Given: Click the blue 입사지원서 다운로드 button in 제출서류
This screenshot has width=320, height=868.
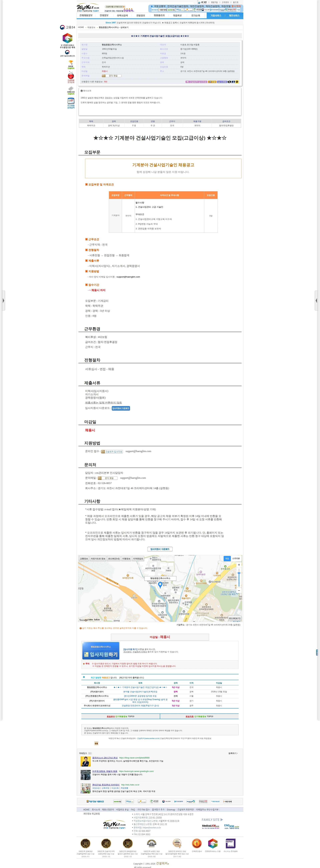Looking at the screenshot, I should pyautogui.click(x=121, y=408).
